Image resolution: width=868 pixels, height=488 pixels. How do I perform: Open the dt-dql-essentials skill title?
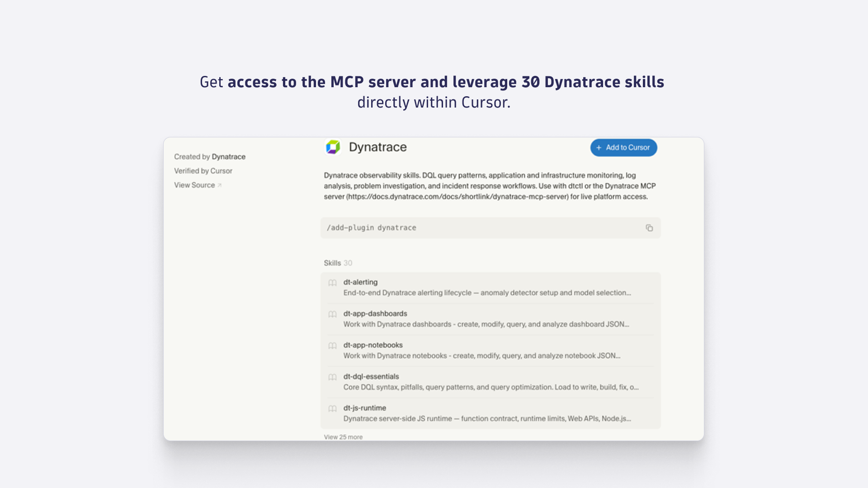click(371, 376)
